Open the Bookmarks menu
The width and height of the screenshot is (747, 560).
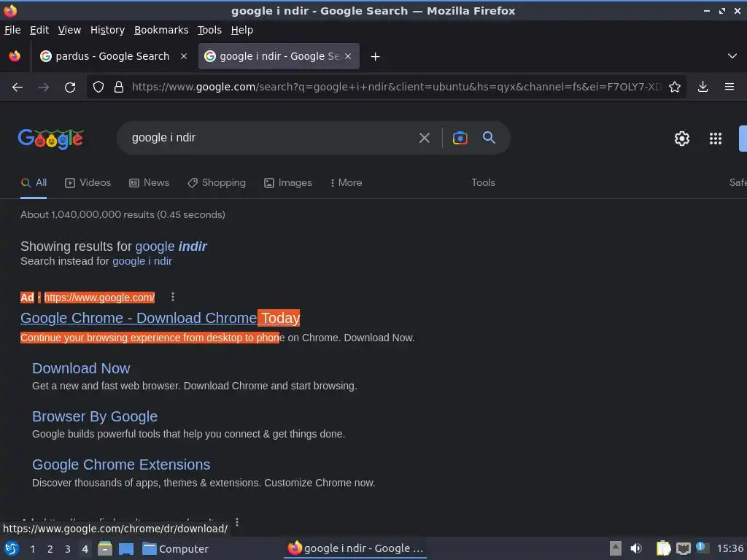[161, 30]
